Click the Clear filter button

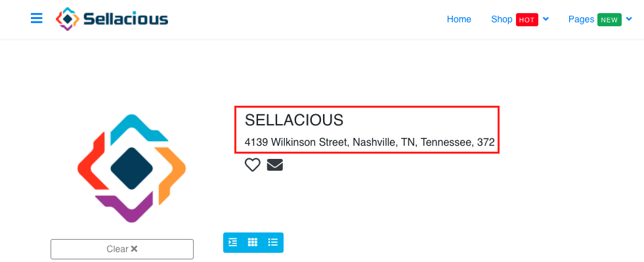click(122, 249)
